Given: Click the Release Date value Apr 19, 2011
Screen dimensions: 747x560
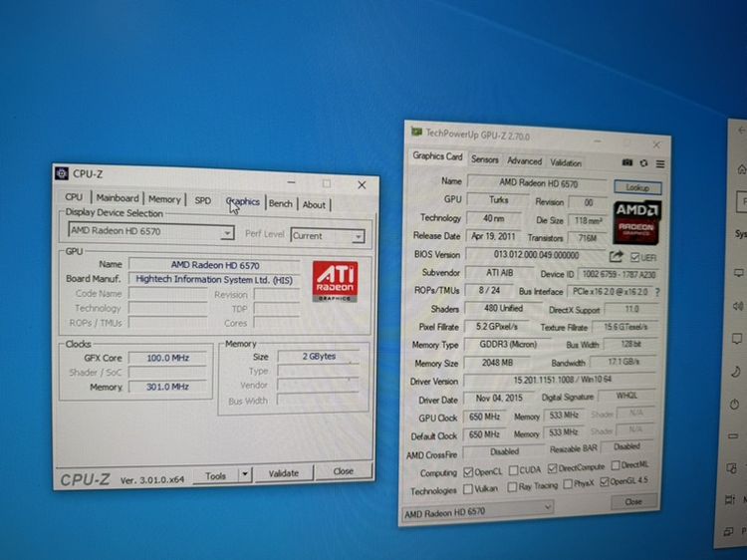Looking at the screenshot, I should [x=493, y=236].
